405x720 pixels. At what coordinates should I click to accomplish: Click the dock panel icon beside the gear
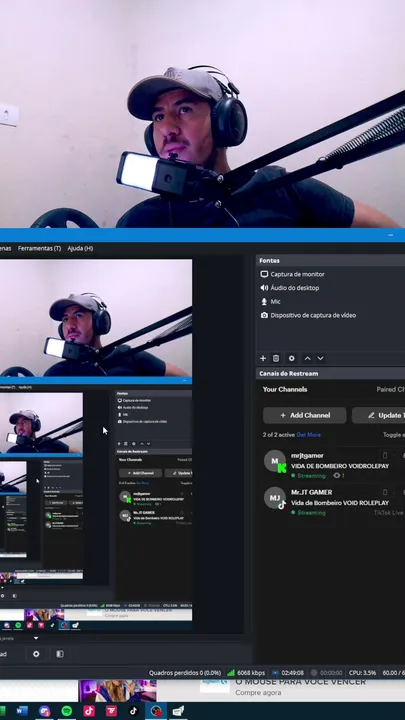tap(60, 654)
